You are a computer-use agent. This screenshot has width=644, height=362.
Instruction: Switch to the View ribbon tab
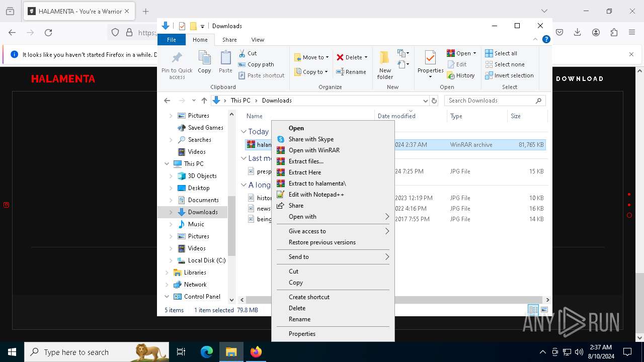point(258,40)
